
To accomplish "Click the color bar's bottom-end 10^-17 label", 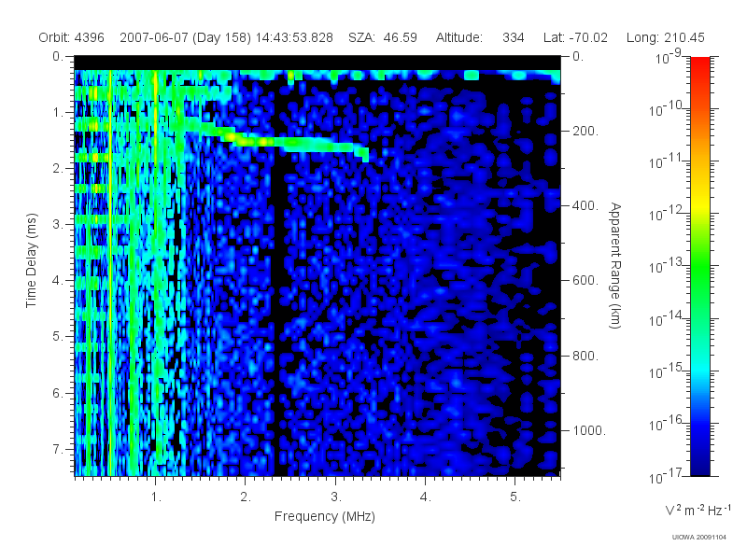I will [x=666, y=476].
